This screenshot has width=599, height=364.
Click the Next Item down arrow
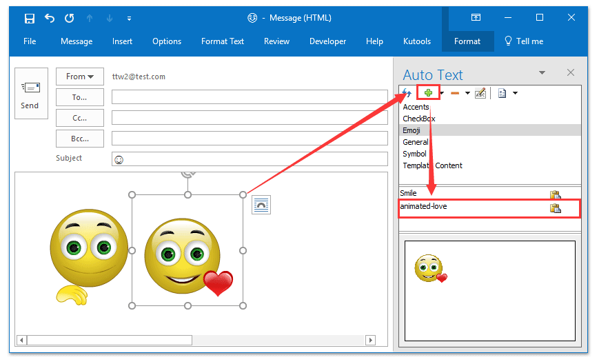[x=110, y=18]
